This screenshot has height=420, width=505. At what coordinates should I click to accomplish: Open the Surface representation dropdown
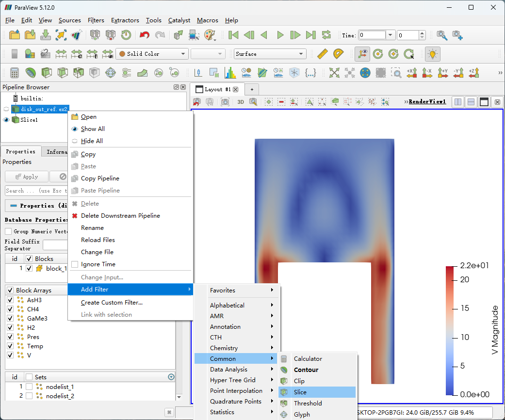(x=270, y=54)
